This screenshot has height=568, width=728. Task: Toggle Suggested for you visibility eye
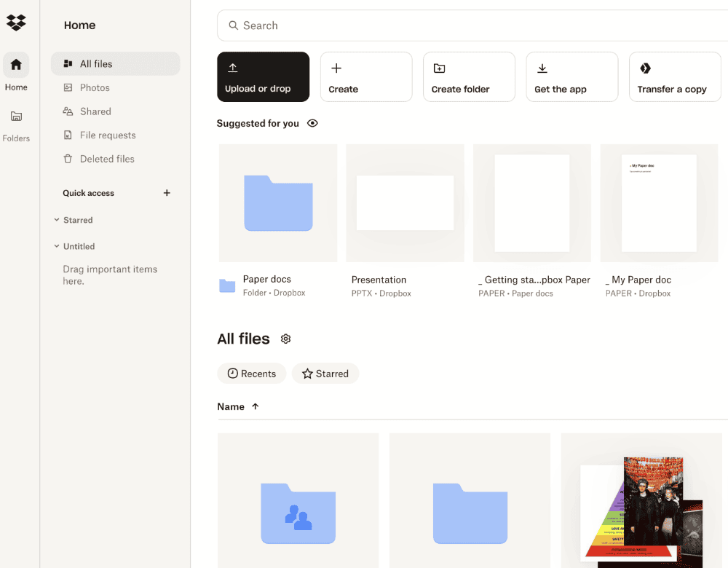click(x=312, y=123)
